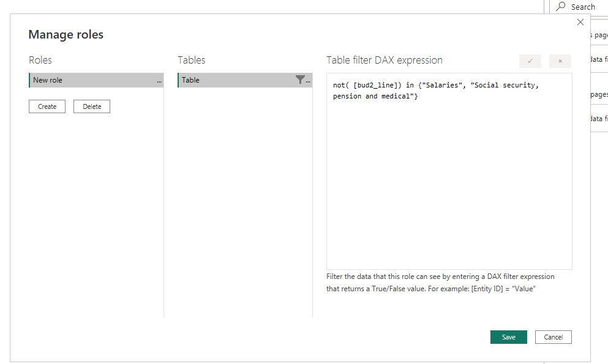Select the Table entry in Tables list
The width and height of the screenshot is (608, 364).
[x=245, y=80]
